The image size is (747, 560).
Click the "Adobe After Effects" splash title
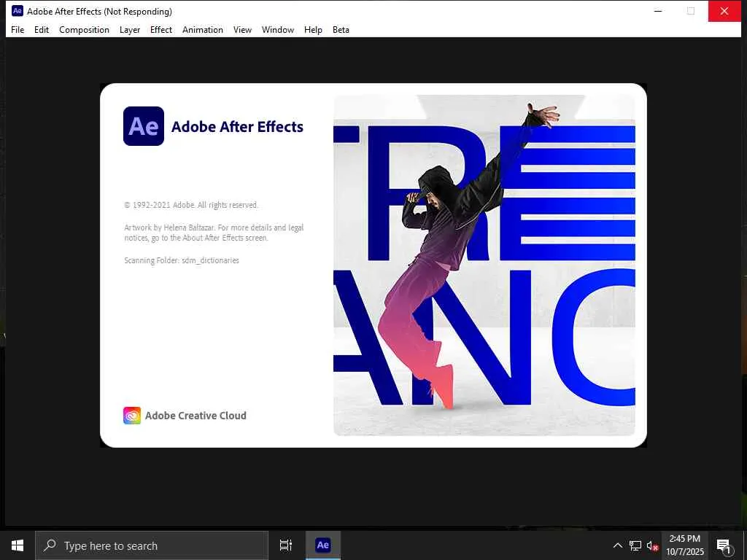point(237,127)
